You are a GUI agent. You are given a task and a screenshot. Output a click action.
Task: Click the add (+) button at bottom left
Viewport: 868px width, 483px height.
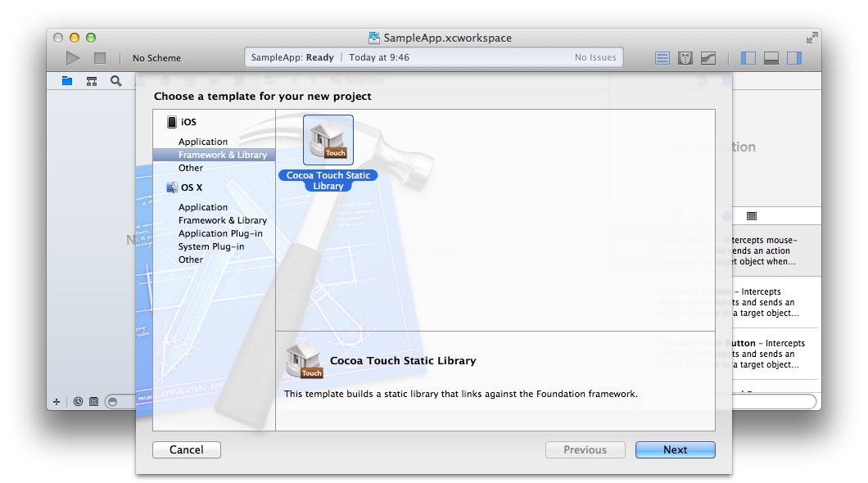(57, 402)
